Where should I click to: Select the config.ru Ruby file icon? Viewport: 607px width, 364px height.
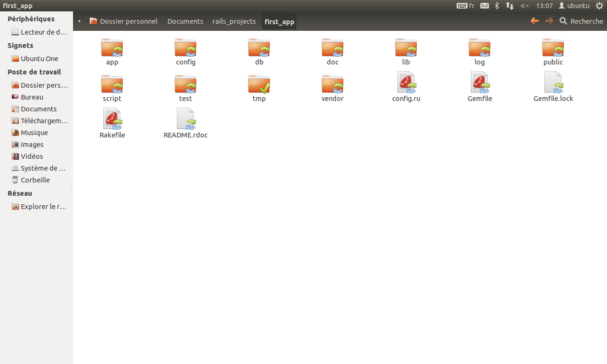click(406, 82)
